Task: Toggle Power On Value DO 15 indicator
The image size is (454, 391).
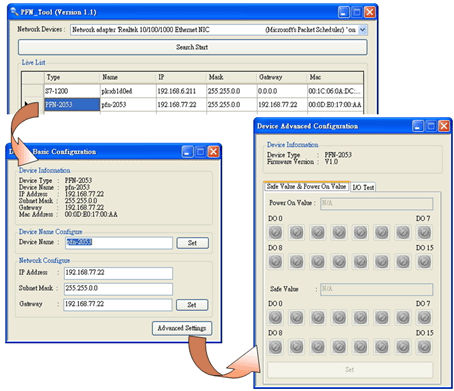Action: [x=424, y=262]
